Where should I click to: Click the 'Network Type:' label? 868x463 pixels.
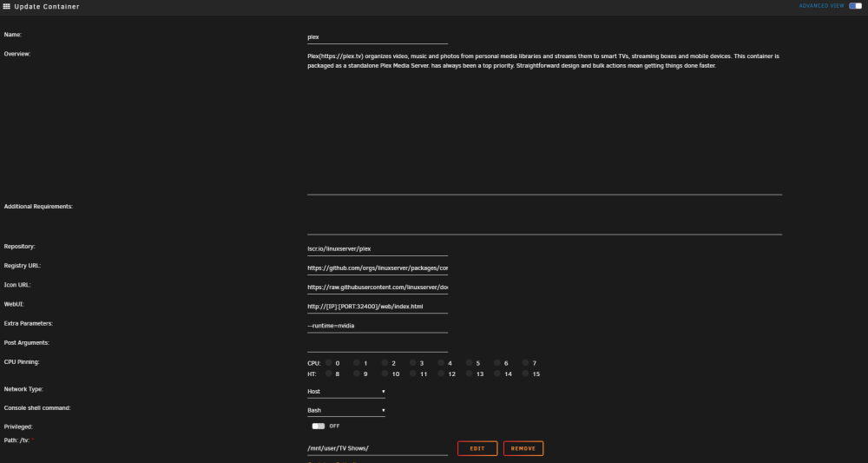(x=23, y=389)
